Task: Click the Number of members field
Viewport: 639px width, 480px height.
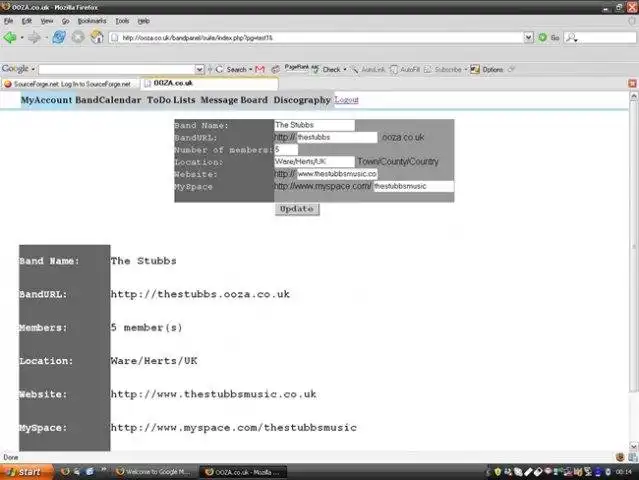Action: (x=286, y=150)
